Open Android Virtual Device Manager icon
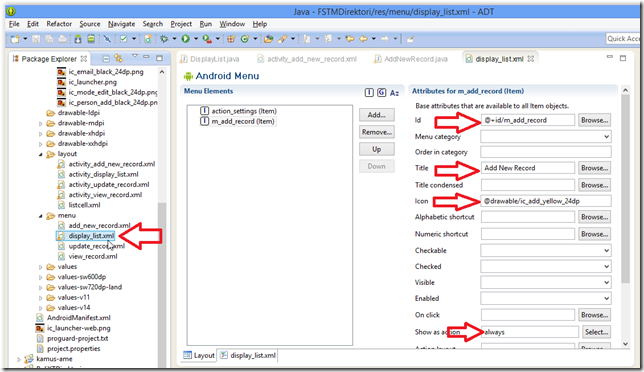The image size is (644, 372). (91, 39)
